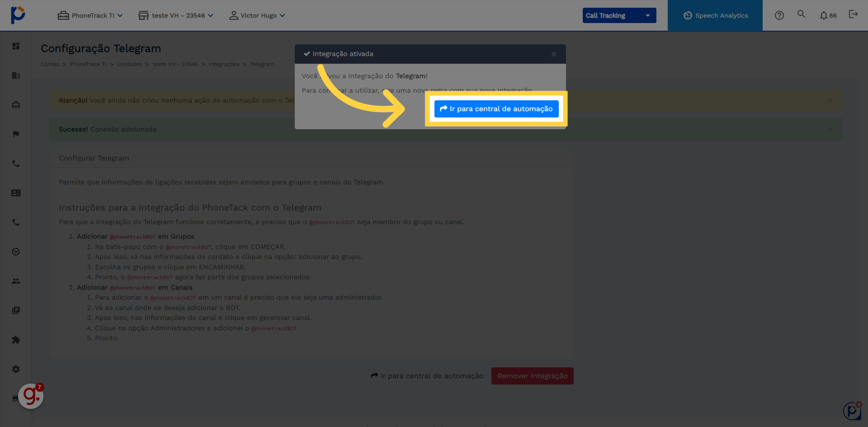Click the bottom Ir para central de automação link
Image resolution: width=868 pixels, height=427 pixels.
point(427,376)
